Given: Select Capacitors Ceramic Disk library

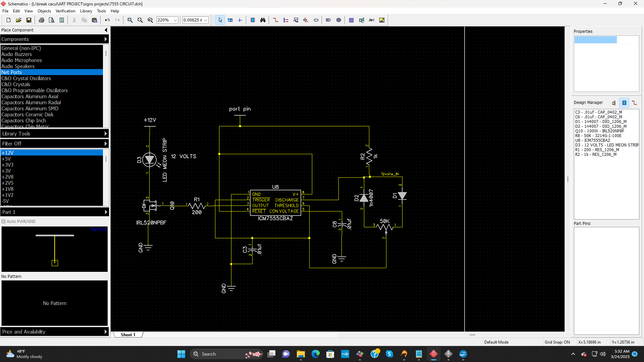Looking at the screenshot, I should coord(52,115).
